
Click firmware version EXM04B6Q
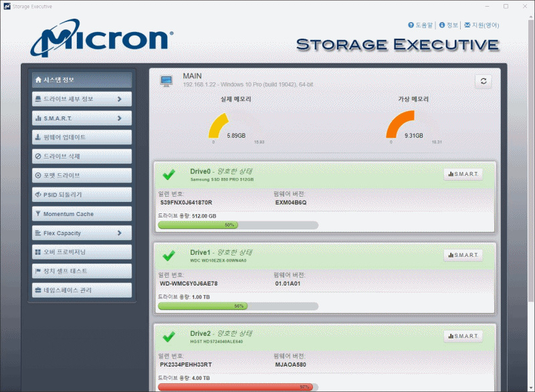(x=291, y=203)
